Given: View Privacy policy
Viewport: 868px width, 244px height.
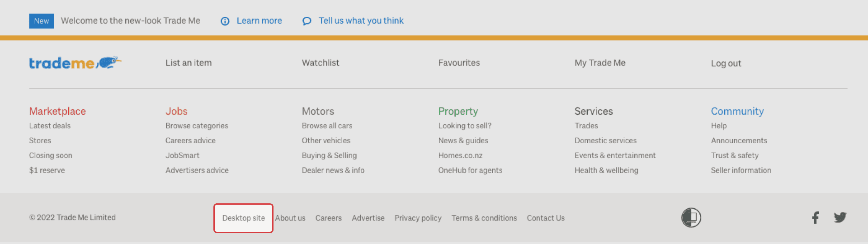Looking at the screenshot, I should pos(418,218).
